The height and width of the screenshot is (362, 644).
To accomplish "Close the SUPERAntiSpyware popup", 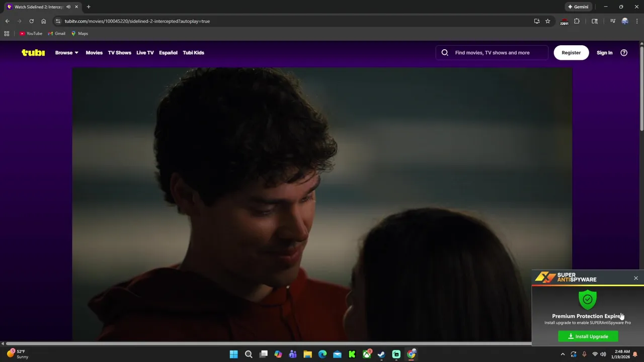I will [x=636, y=278].
